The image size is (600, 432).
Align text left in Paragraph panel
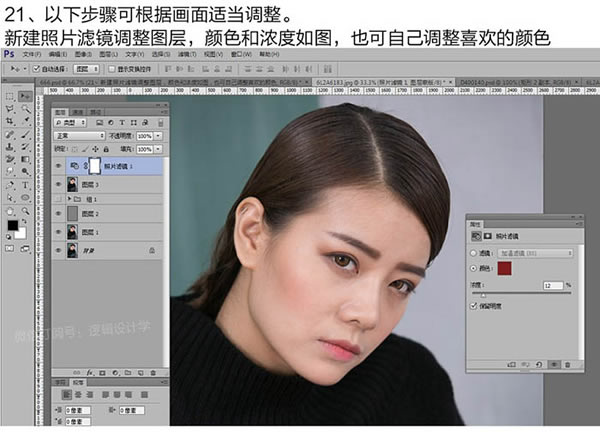pos(66,395)
